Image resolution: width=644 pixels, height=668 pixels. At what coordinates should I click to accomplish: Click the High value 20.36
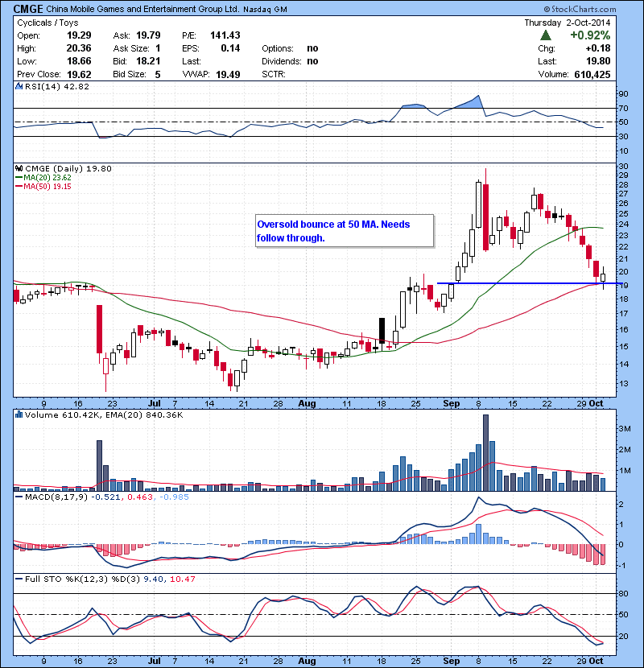[x=79, y=48]
